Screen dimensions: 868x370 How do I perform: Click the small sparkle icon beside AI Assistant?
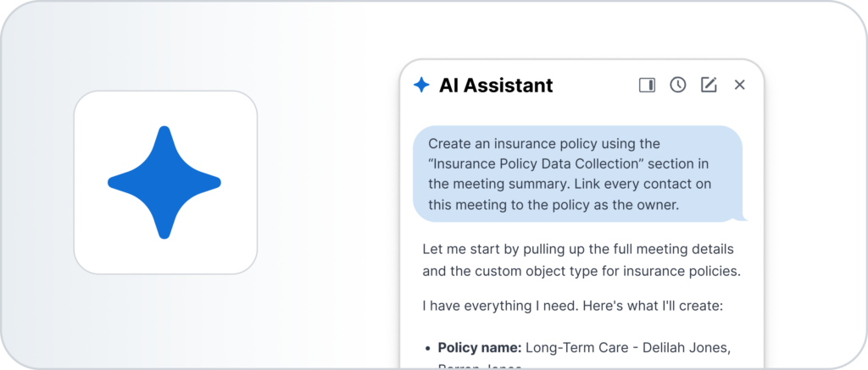tap(421, 85)
